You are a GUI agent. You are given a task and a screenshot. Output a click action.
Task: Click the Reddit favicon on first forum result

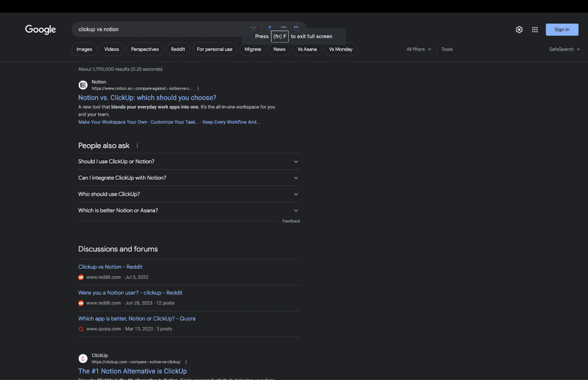pos(81,276)
